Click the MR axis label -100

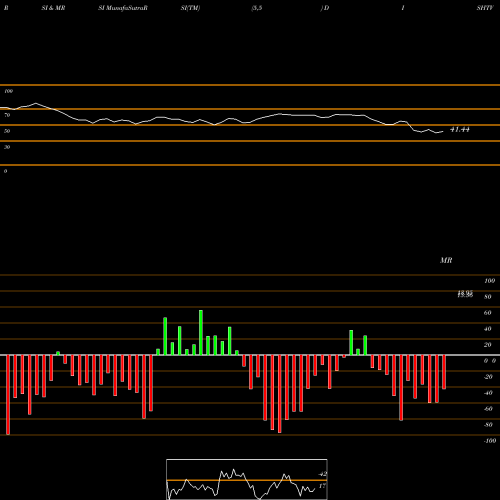tap(490, 441)
